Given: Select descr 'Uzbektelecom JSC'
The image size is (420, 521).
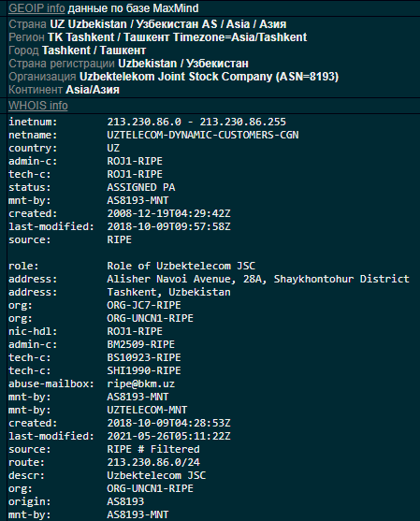Looking at the screenshot, I should [156, 475].
